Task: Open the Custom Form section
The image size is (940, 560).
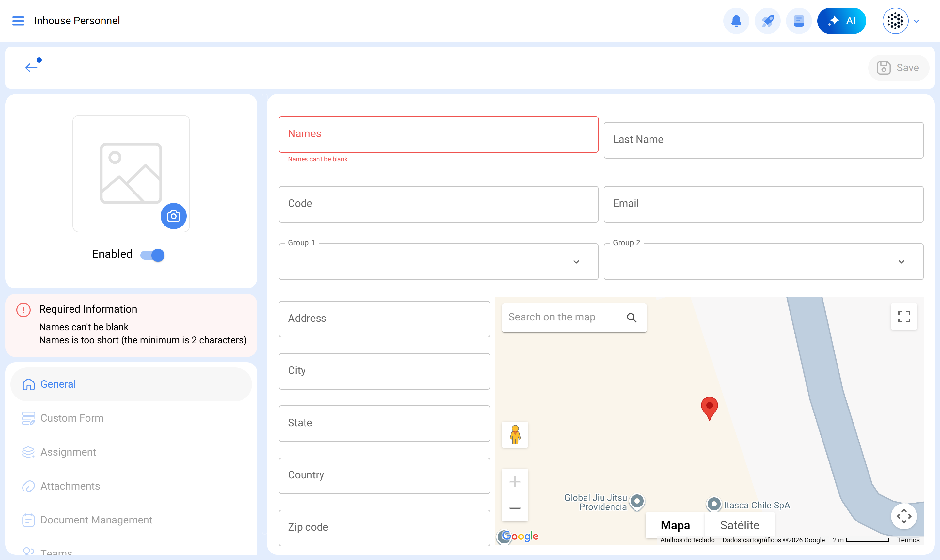Action: (72, 418)
